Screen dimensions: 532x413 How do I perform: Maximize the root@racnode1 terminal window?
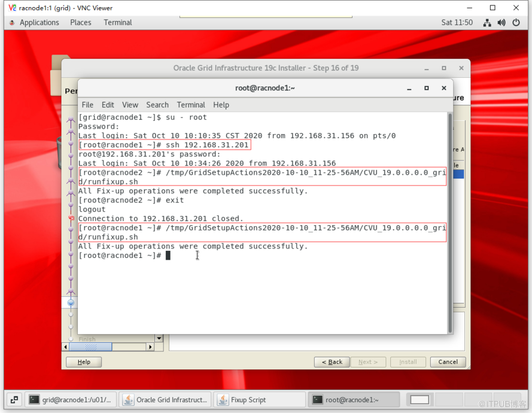coord(427,88)
